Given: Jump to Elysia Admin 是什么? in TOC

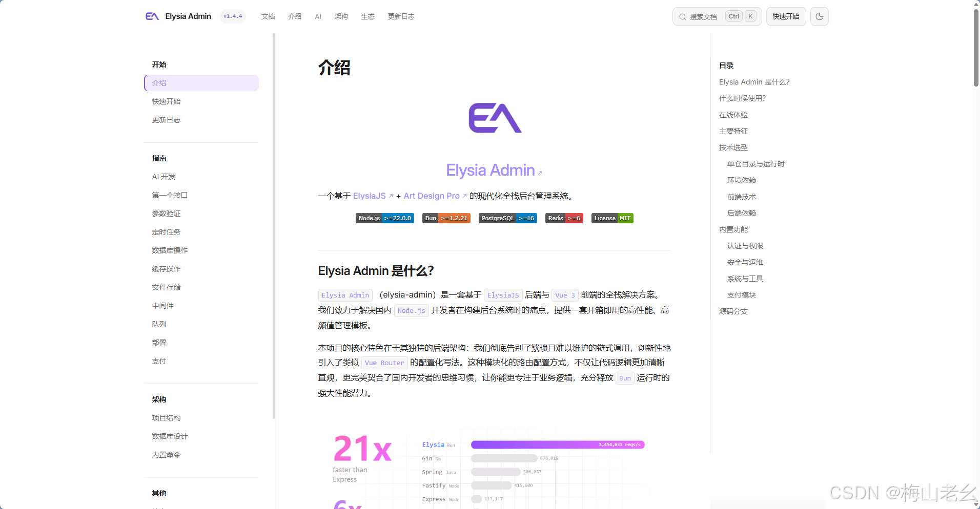Looking at the screenshot, I should tap(754, 82).
